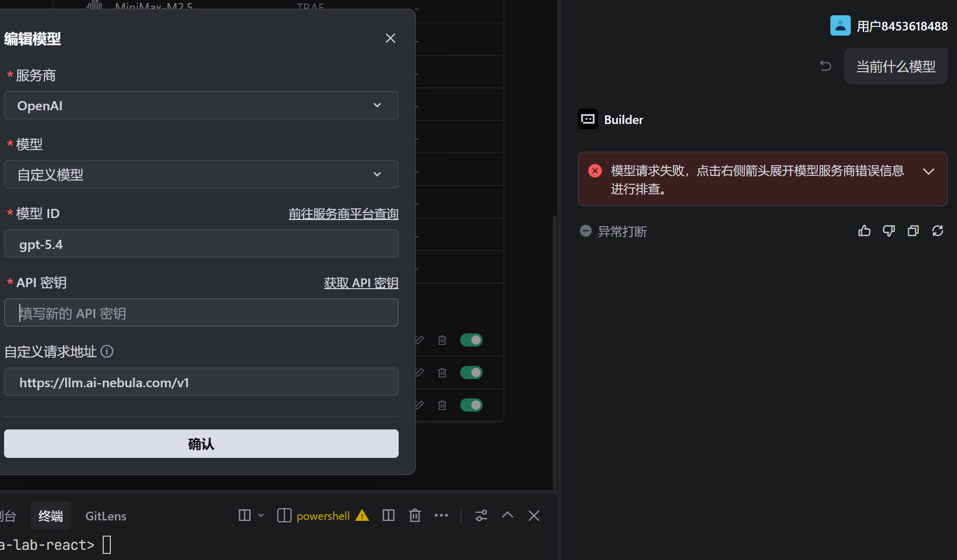Open the terminal launch profile dropdown arrow
This screenshot has height=560, width=957.
(x=261, y=515)
